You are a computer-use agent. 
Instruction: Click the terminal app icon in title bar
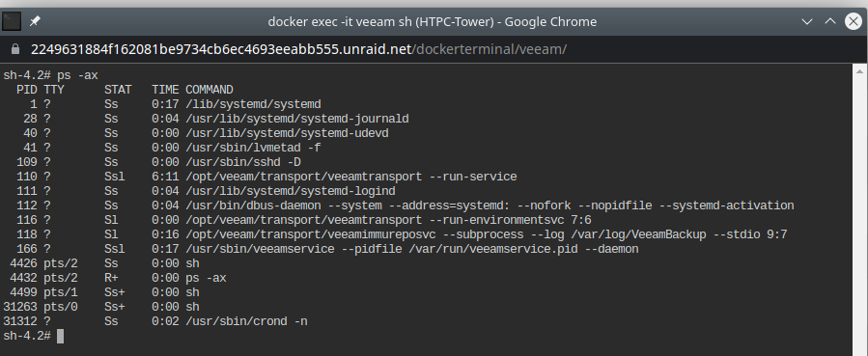12,21
